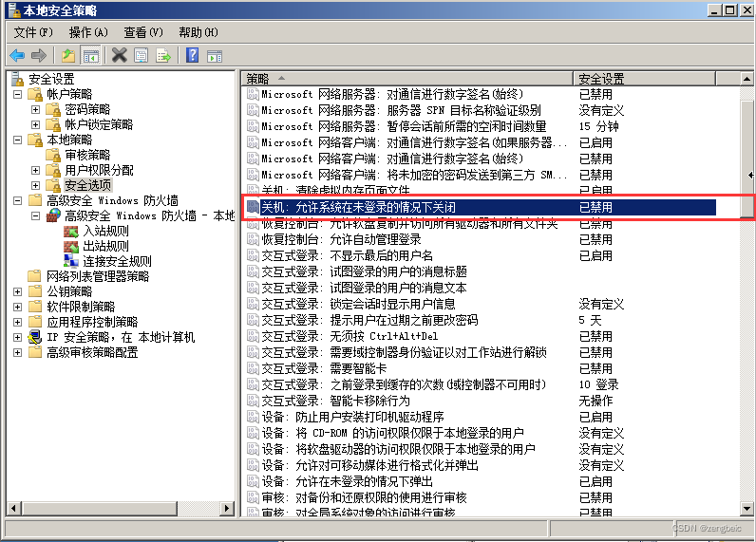Click the 安全设置 root node icon
The height and width of the screenshot is (542, 756).
(17, 79)
